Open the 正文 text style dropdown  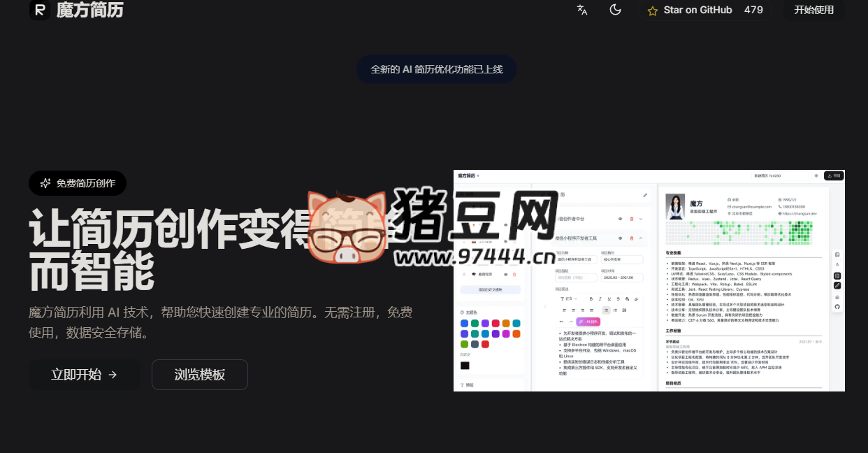(570, 299)
